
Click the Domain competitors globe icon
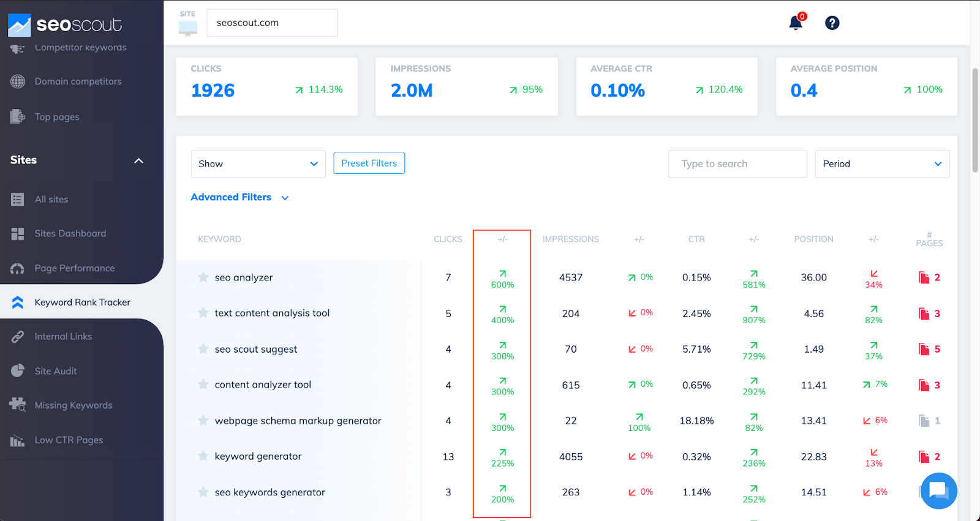pos(18,81)
